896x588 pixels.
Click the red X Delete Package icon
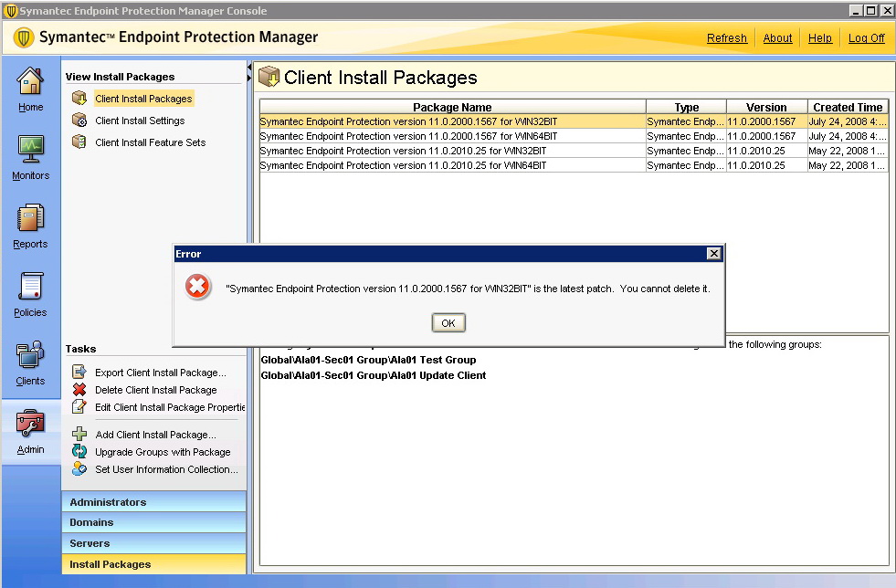79,390
